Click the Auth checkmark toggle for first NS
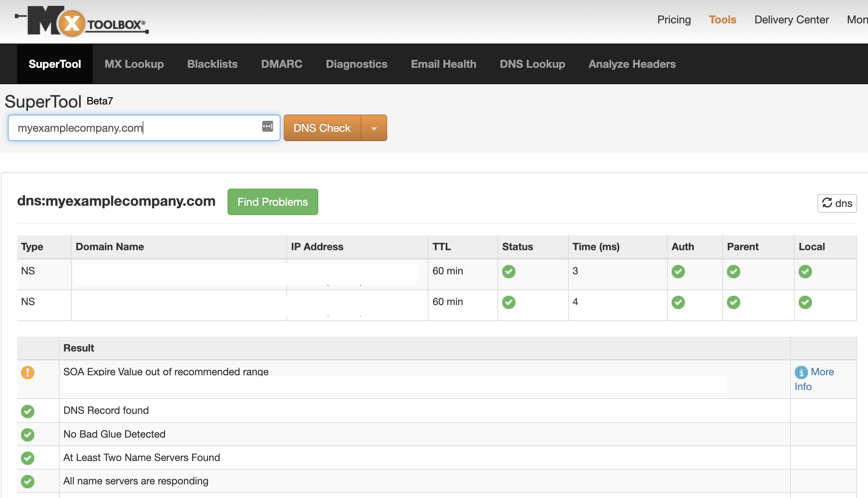 (678, 271)
